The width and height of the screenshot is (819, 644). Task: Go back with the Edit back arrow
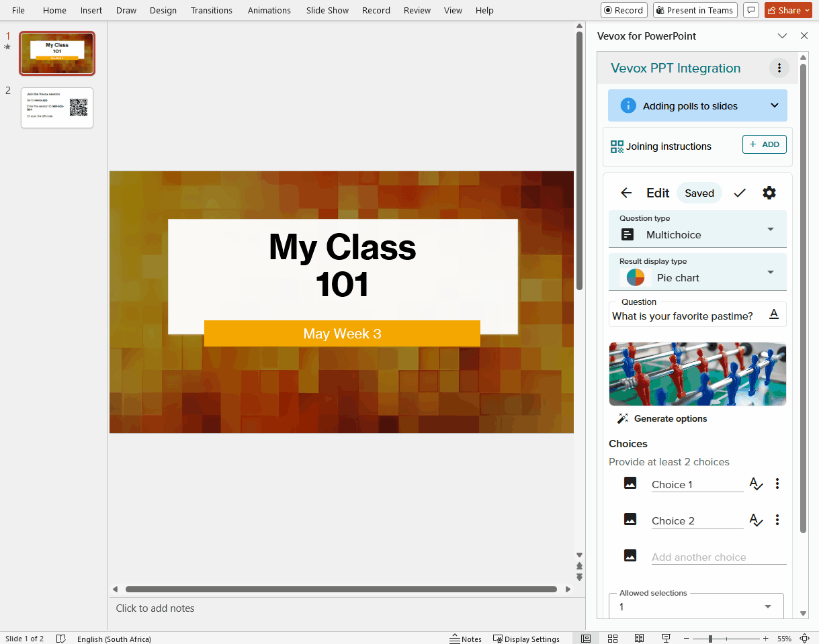tap(626, 193)
